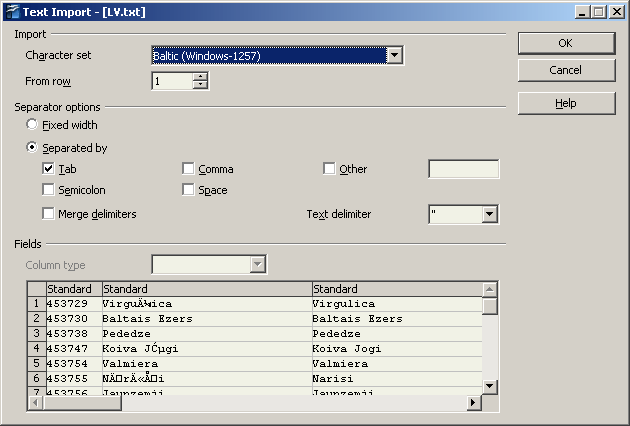The width and height of the screenshot is (630, 426).
Task: Enable the Comma separator checkbox
Action: click(188, 168)
